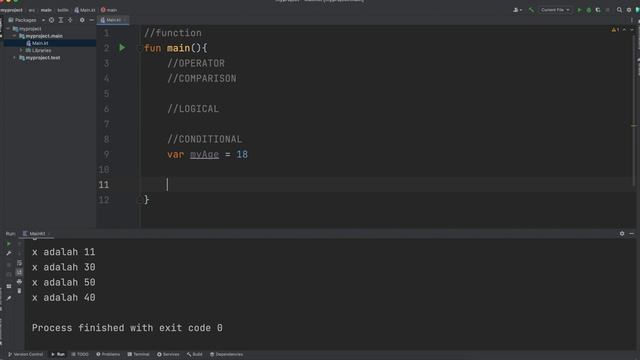Click console line 'x adalah 50'
This screenshot has height=360, width=640.
pos(64,282)
